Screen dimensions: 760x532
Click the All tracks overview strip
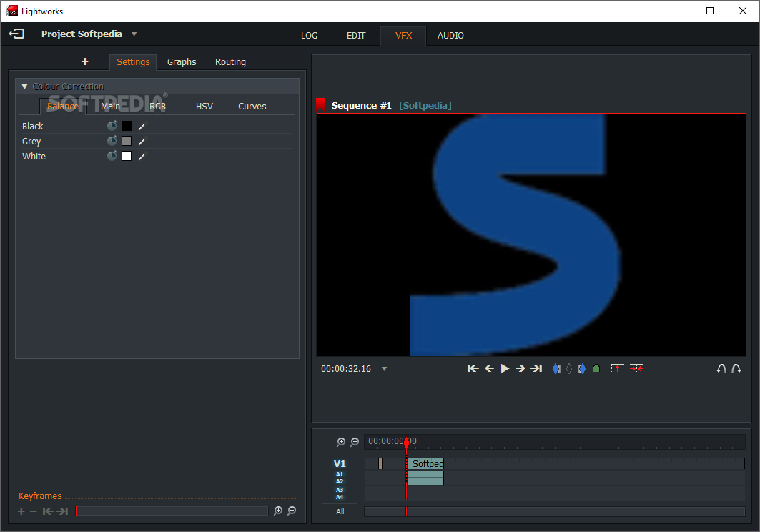point(555,512)
